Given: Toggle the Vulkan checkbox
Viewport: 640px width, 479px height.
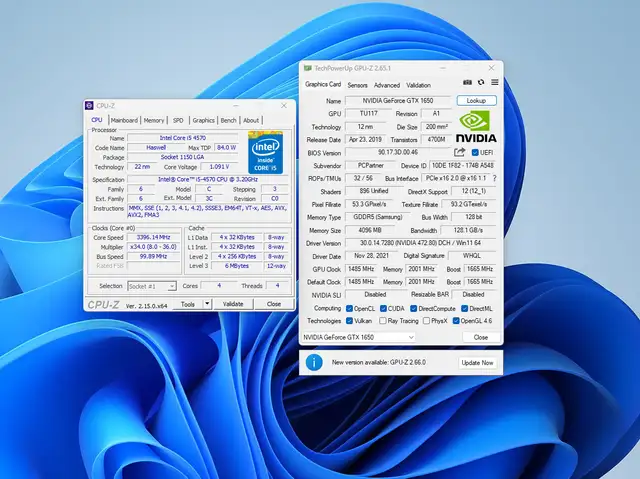Looking at the screenshot, I should click(x=349, y=321).
